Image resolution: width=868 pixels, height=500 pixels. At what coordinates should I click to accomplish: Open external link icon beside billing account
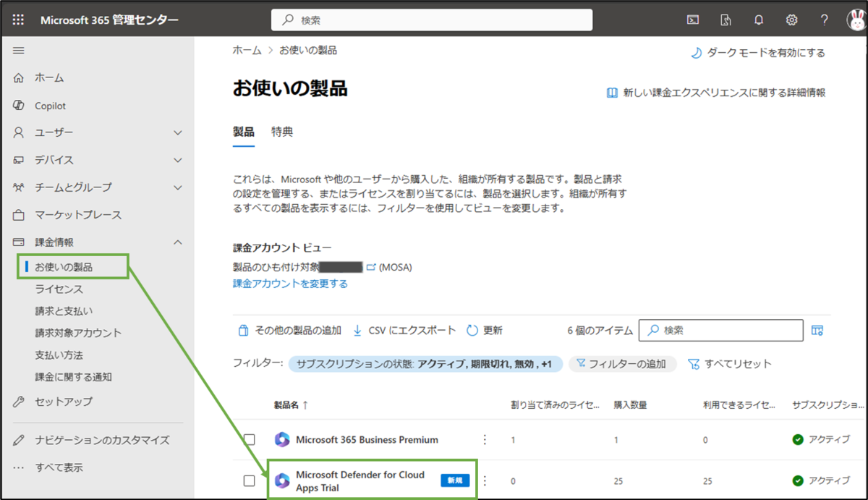[371, 268]
